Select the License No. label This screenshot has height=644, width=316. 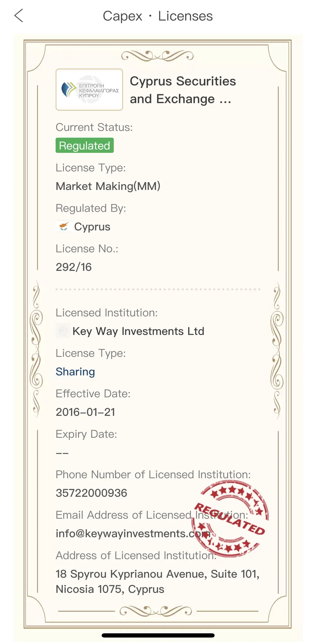(87, 249)
